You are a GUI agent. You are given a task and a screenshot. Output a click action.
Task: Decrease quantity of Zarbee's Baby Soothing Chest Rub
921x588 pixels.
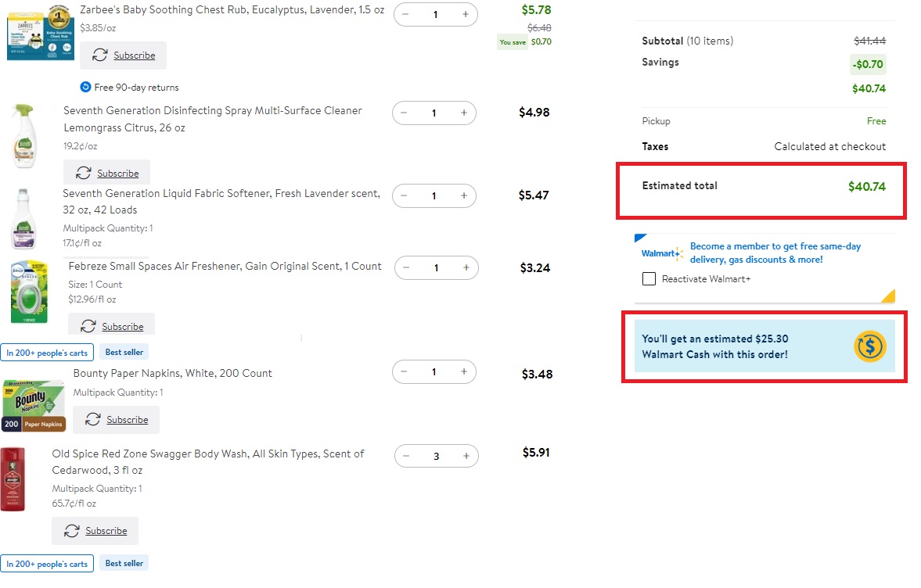click(406, 14)
